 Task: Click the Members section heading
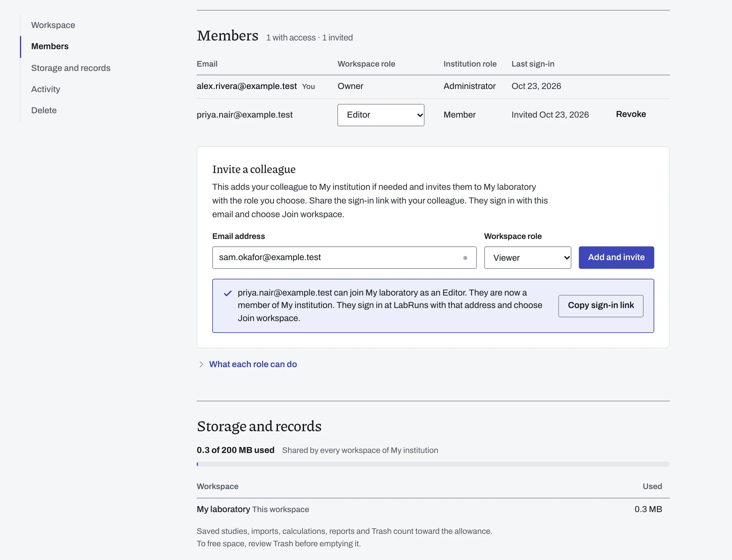227,36
